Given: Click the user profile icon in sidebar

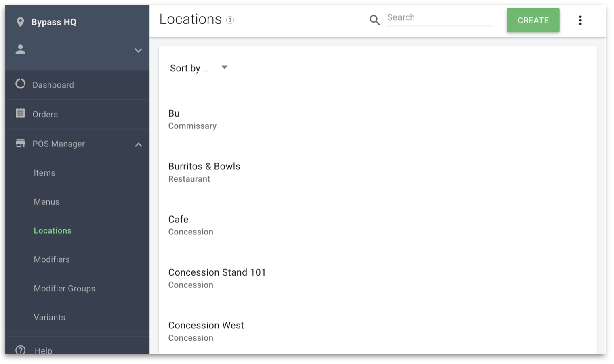Looking at the screenshot, I should pos(20,49).
